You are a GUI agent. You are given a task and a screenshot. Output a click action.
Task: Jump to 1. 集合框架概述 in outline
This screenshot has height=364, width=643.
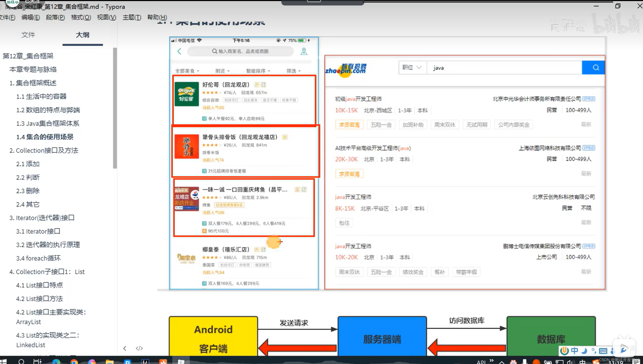(33, 83)
